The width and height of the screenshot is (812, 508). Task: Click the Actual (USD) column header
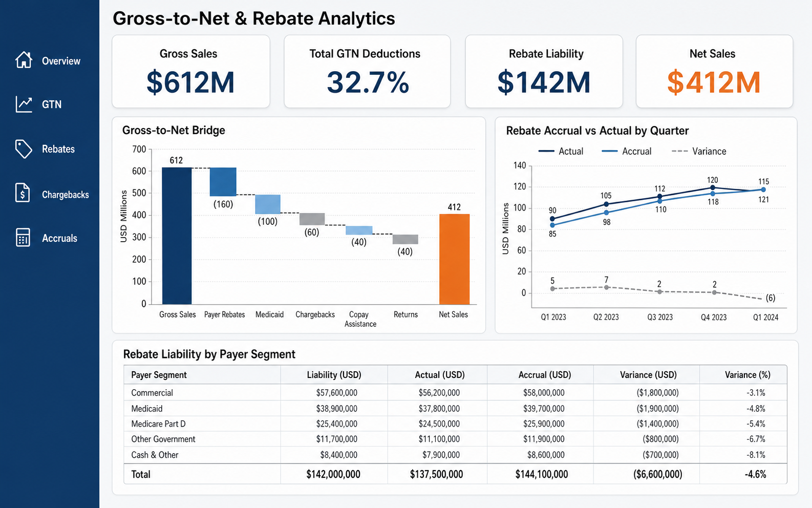coord(440,375)
